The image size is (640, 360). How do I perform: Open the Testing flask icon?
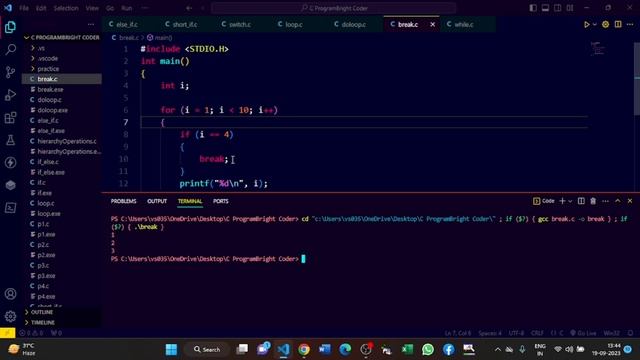tap(10, 140)
